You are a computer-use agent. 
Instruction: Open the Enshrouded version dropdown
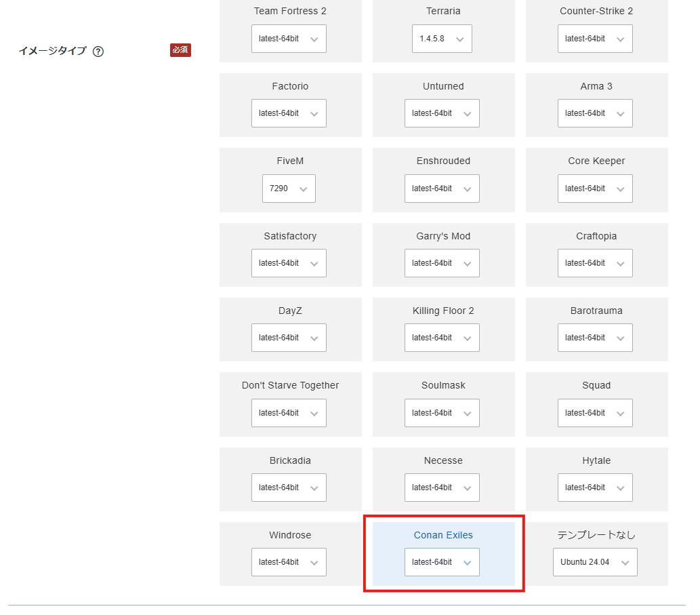click(x=442, y=189)
